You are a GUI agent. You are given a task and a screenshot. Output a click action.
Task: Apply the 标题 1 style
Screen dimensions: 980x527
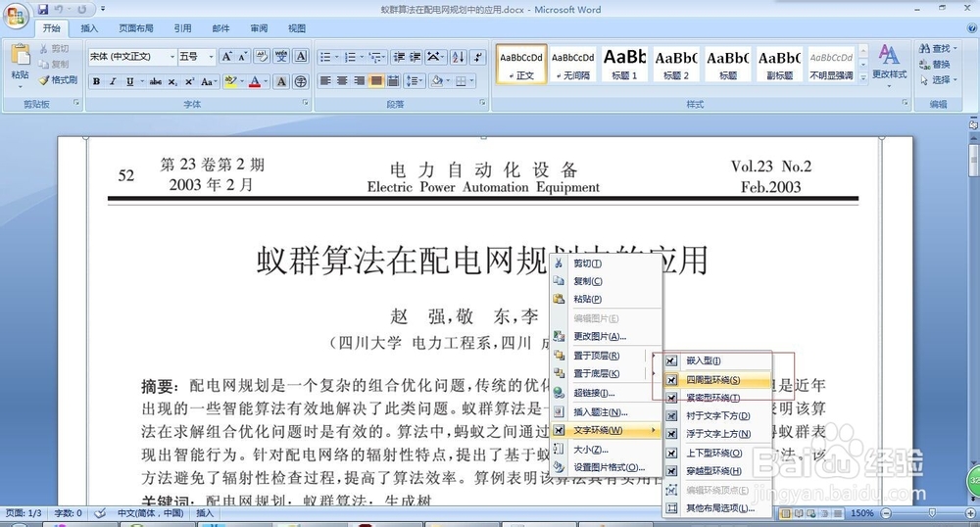point(624,64)
